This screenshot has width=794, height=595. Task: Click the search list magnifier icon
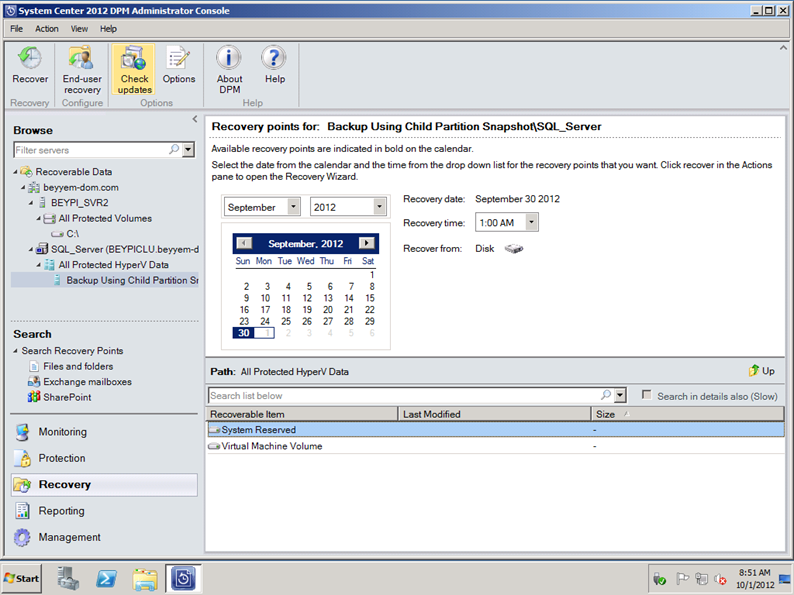606,395
